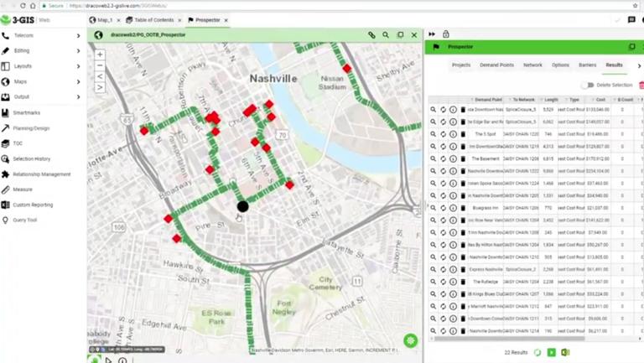Viewport: 644px width, 363px height.
Task: Show more Prospector tabs with right chevron
Action: (639, 65)
